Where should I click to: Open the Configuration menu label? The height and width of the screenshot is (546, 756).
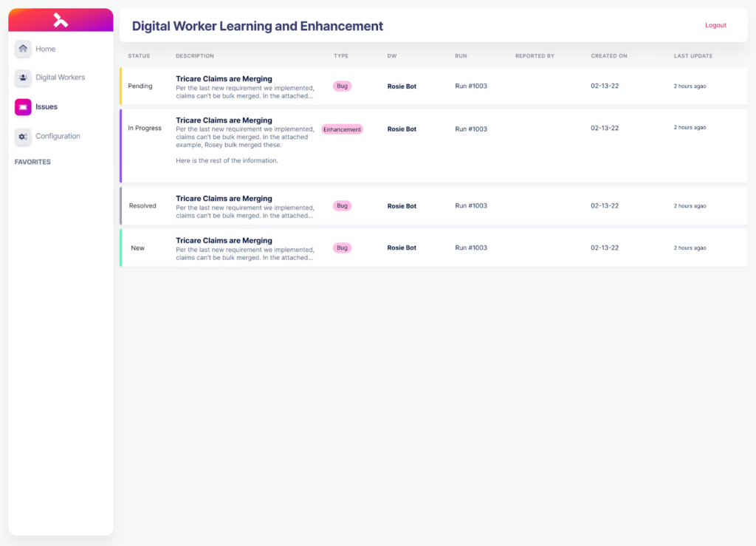coord(58,137)
